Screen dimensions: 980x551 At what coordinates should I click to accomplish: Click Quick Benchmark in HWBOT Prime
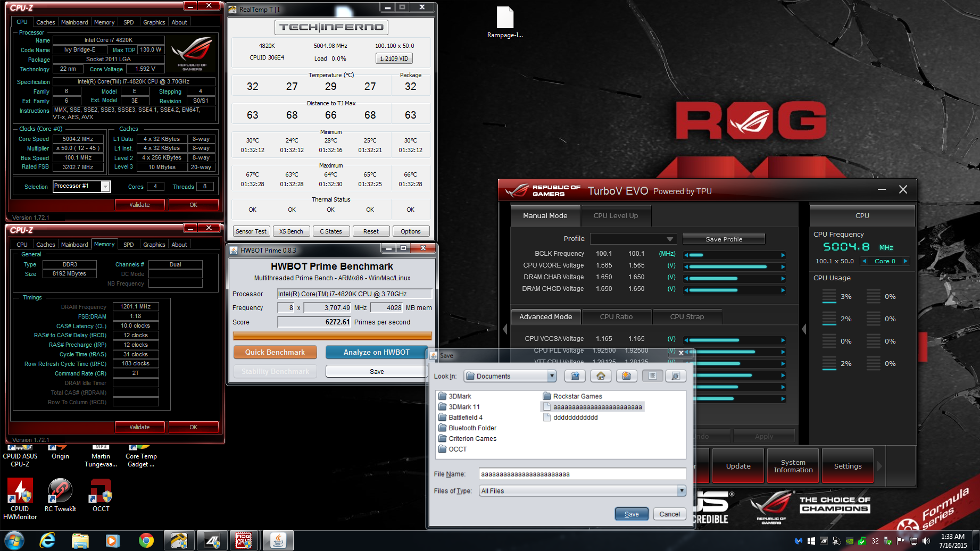coord(275,352)
